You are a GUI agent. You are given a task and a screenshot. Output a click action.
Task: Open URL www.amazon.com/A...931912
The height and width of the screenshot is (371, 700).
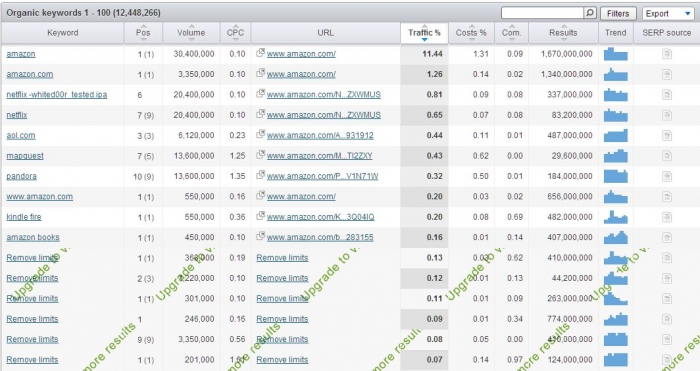tap(320, 135)
